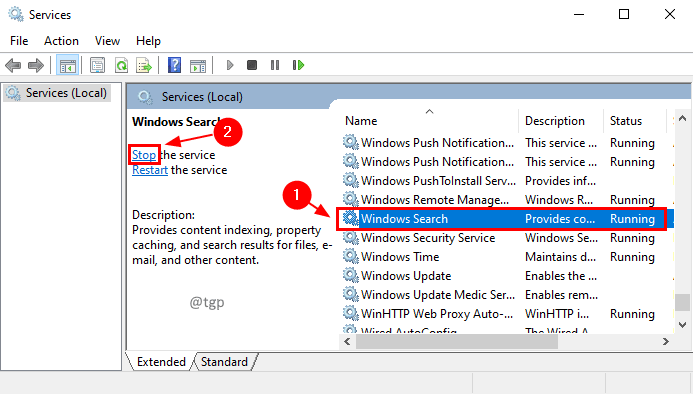Click the vertical scrollbar thumb

coord(682,302)
